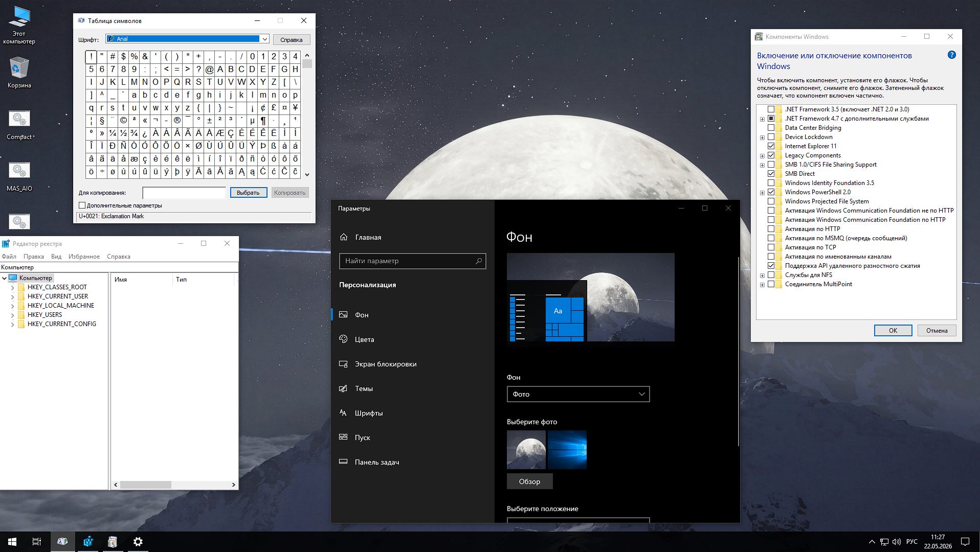Open Файл menu in Registry Editor
Screen dimensions: 980x552
point(9,257)
